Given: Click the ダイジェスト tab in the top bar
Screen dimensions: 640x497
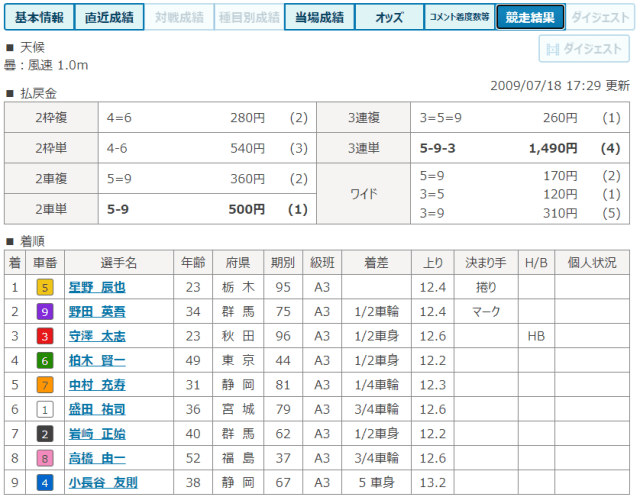Looking at the screenshot, I should coord(600,17).
